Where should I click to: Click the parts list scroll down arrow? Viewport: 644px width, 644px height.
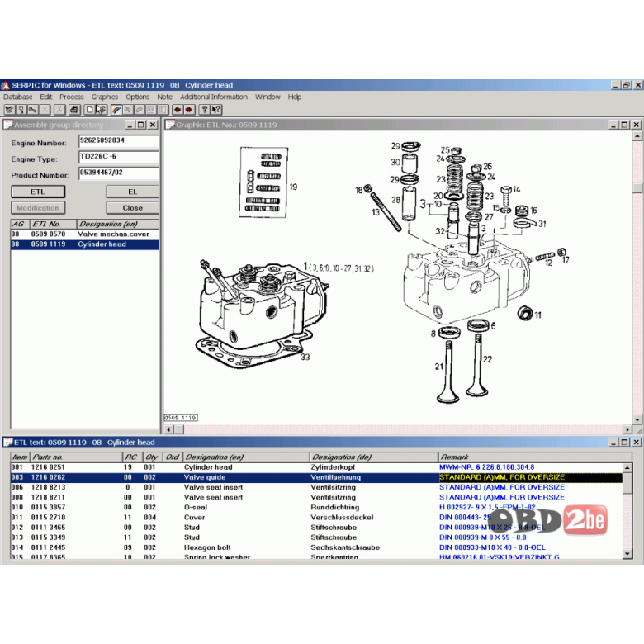627,554
